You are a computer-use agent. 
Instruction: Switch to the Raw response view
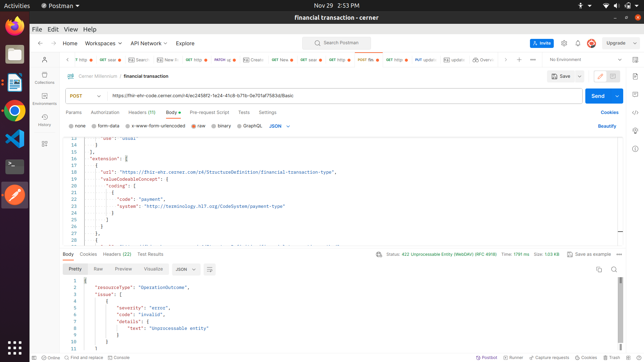[x=98, y=269]
